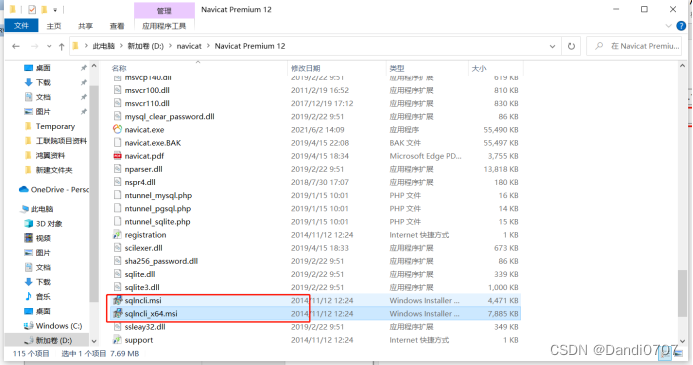This screenshot has width=693, height=365.
Task: Open the quick access toolbar dropdown arrow
Action: 55,9
